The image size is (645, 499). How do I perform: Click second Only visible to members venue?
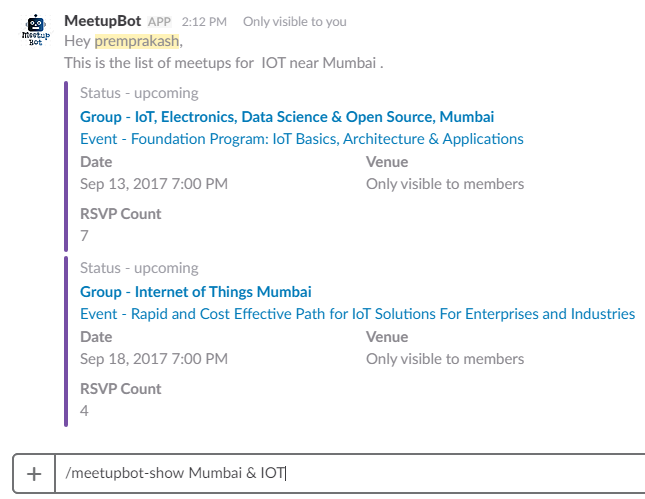coord(445,359)
